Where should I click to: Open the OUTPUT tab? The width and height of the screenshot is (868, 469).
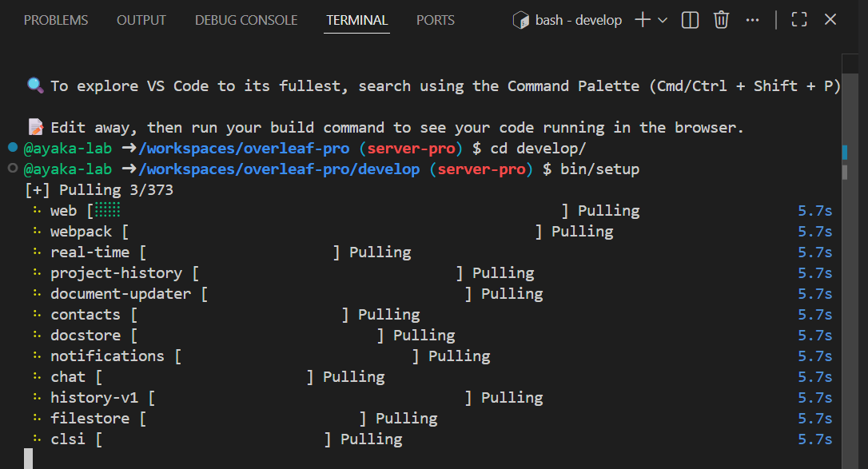(141, 20)
